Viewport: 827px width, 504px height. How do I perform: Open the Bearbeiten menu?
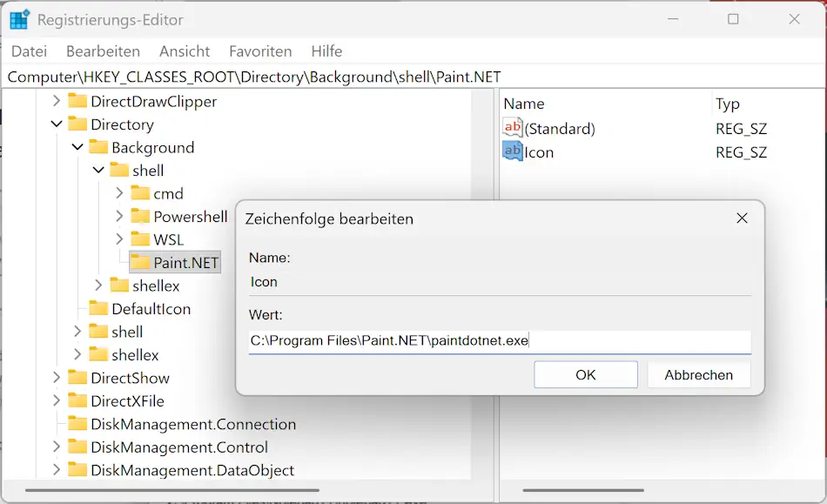coord(103,51)
